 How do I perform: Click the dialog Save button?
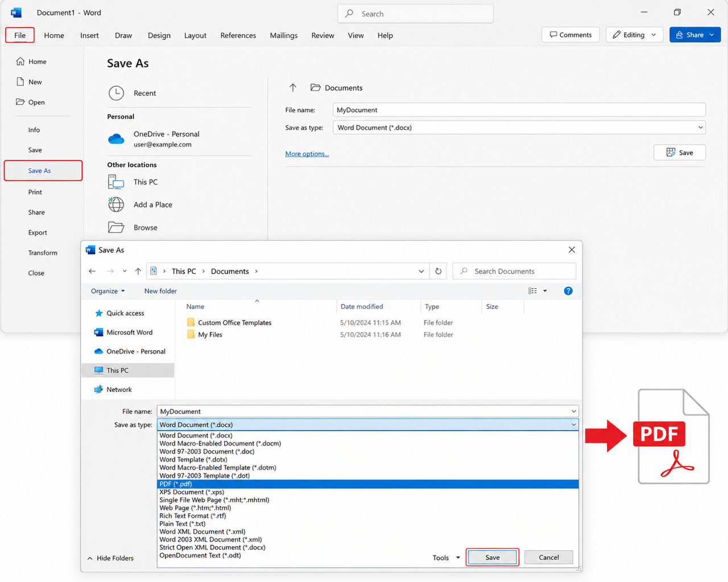(493, 558)
